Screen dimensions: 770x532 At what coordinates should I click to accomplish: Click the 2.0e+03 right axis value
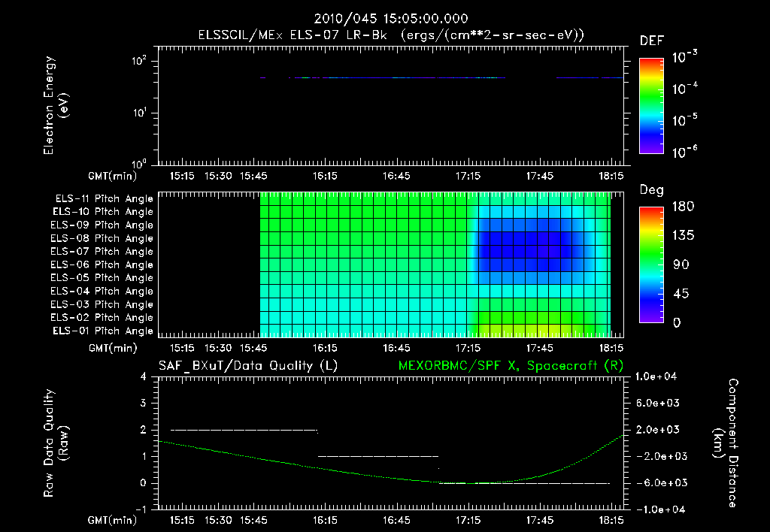coord(658,430)
